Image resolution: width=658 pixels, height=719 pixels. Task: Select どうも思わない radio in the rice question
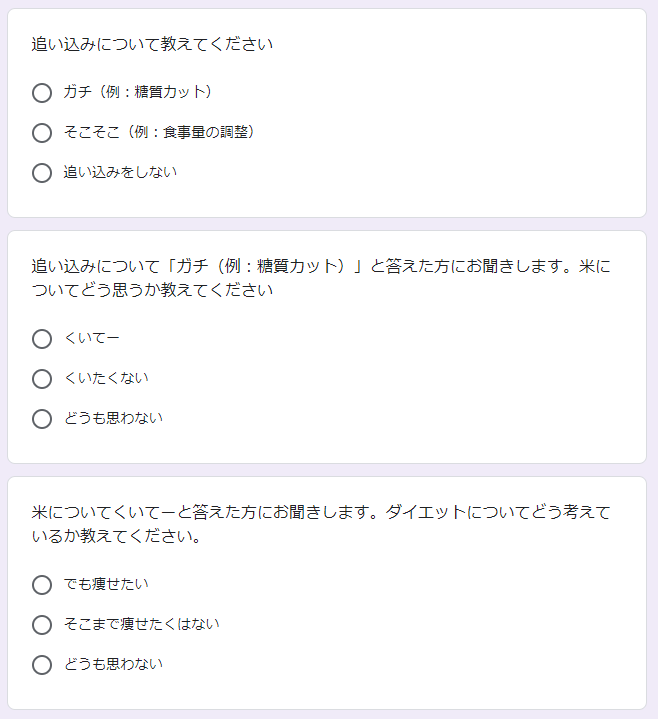[x=42, y=419]
